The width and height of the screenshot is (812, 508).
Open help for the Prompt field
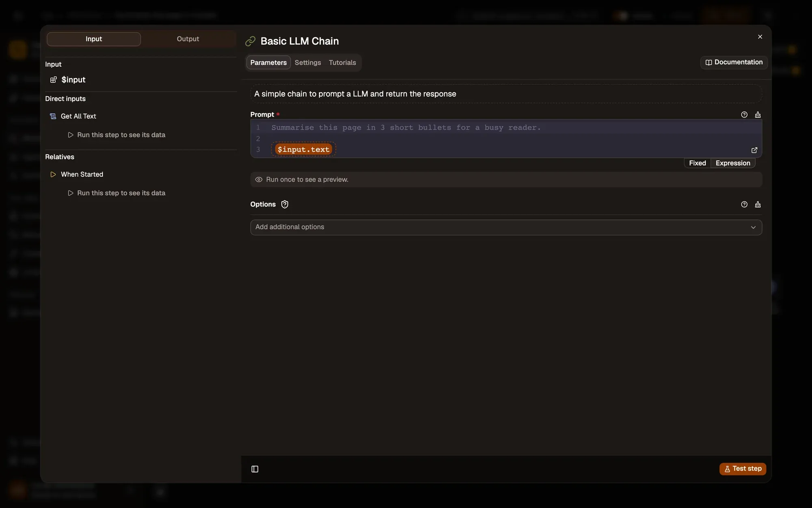[744, 115]
